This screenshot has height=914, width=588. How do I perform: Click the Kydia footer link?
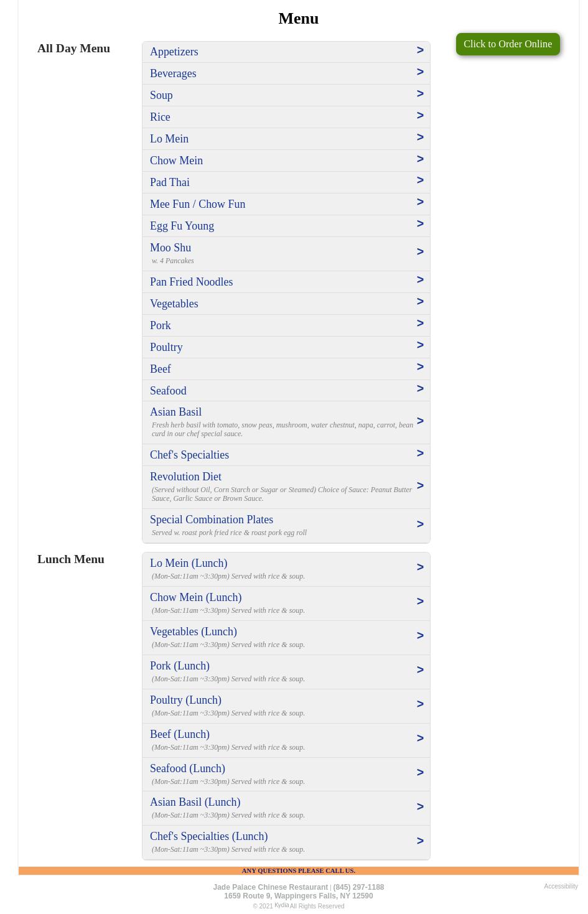click(281, 905)
